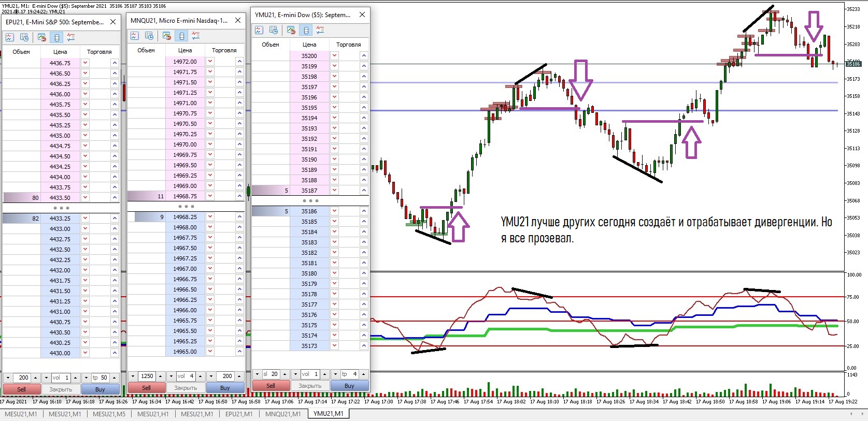Click the Цена column header in MNQU21 window
Screen dimensions: 868x421
185,50
